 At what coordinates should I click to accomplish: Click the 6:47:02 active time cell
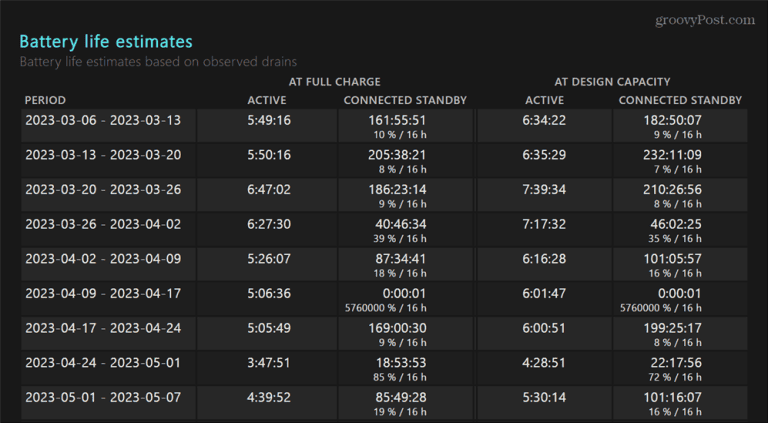pos(269,189)
